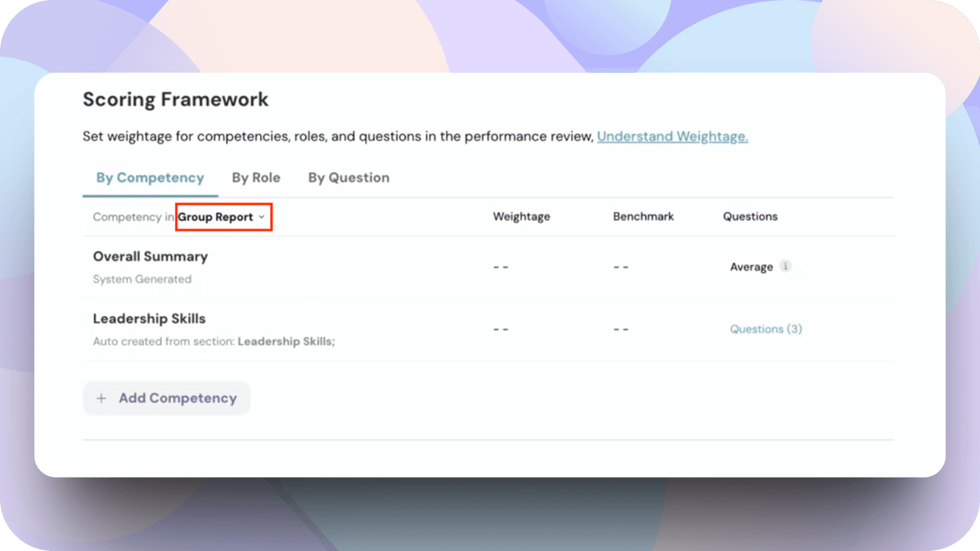Select the Leadership Skills competency title
Viewport: 980px width, 551px height.
pos(149,318)
